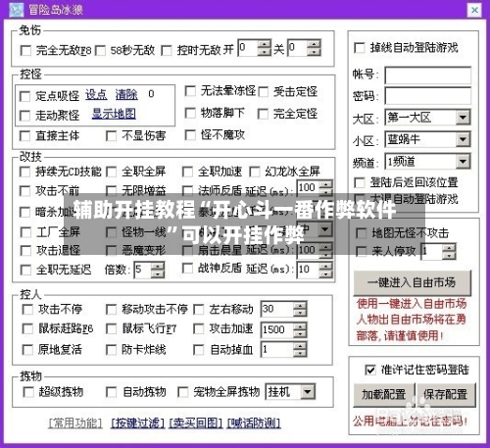Enable 控时无敌 option

[167, 51]
